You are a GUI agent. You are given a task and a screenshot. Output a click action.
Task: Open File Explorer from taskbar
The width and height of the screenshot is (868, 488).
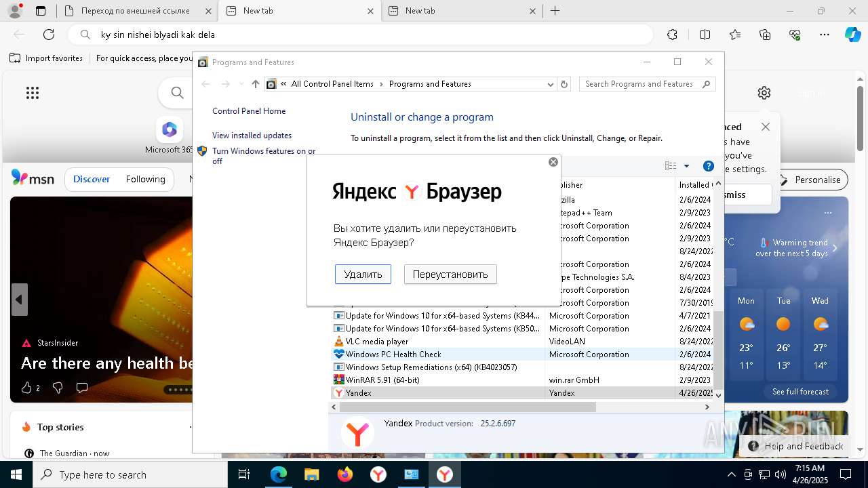(x=311, y=474)
